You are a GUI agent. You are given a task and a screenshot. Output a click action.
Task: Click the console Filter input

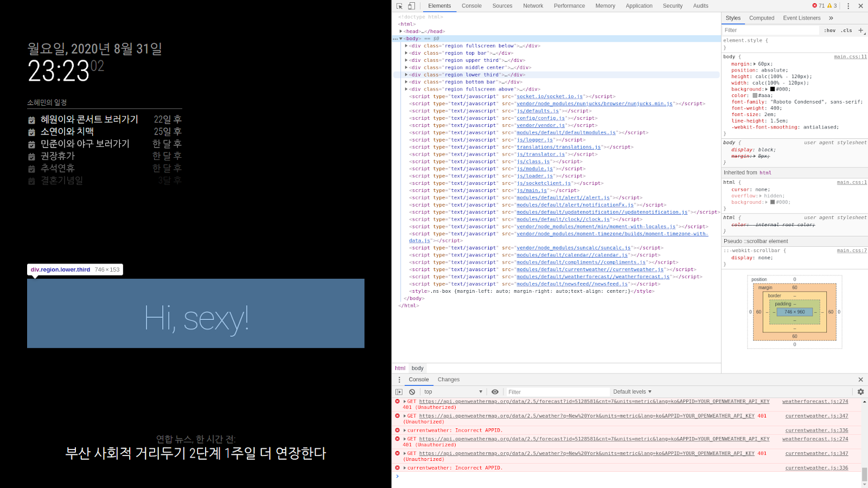pos(558,392)
